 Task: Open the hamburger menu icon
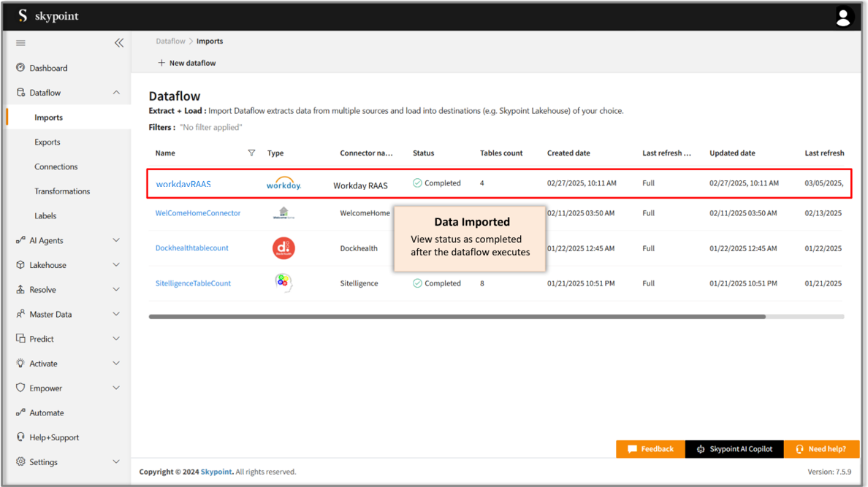tap(20, 43)
